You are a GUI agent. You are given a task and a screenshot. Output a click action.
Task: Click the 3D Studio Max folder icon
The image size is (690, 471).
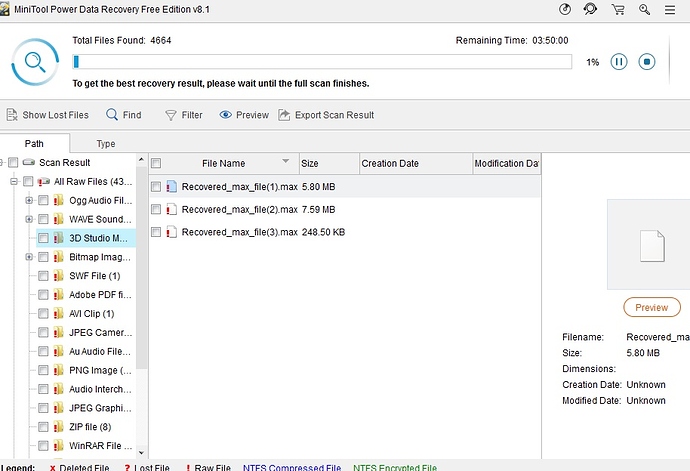(x=59, y=238)
